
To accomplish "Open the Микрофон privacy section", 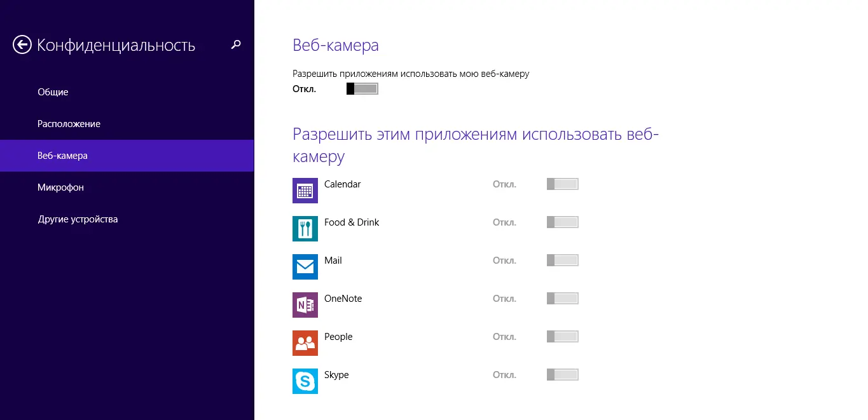I will (x=60, y=187).
